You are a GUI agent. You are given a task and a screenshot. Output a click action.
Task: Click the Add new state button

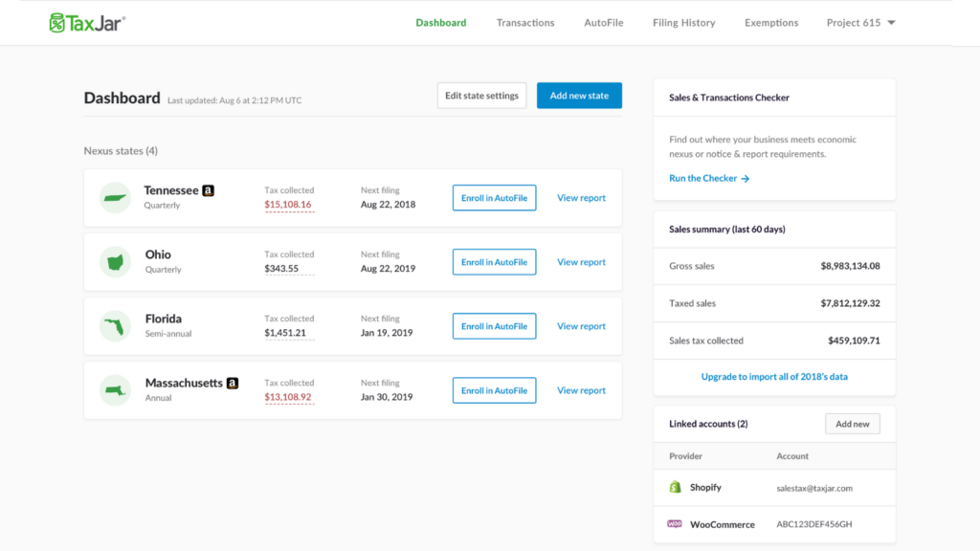point(579,95)
